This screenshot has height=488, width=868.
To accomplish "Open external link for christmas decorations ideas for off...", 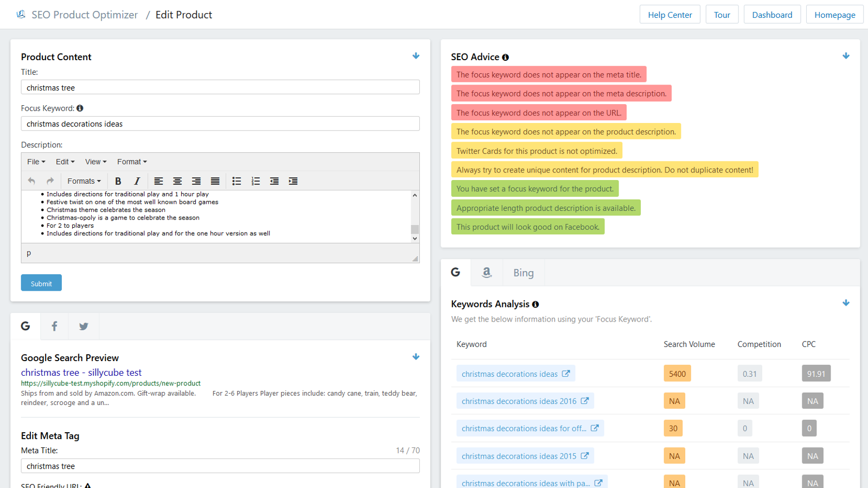I will pyautogui.click(x=595, y=428).
